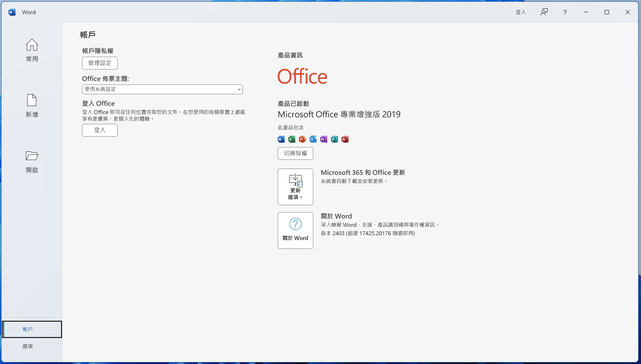Click the OneNote icon in product list

324,139
